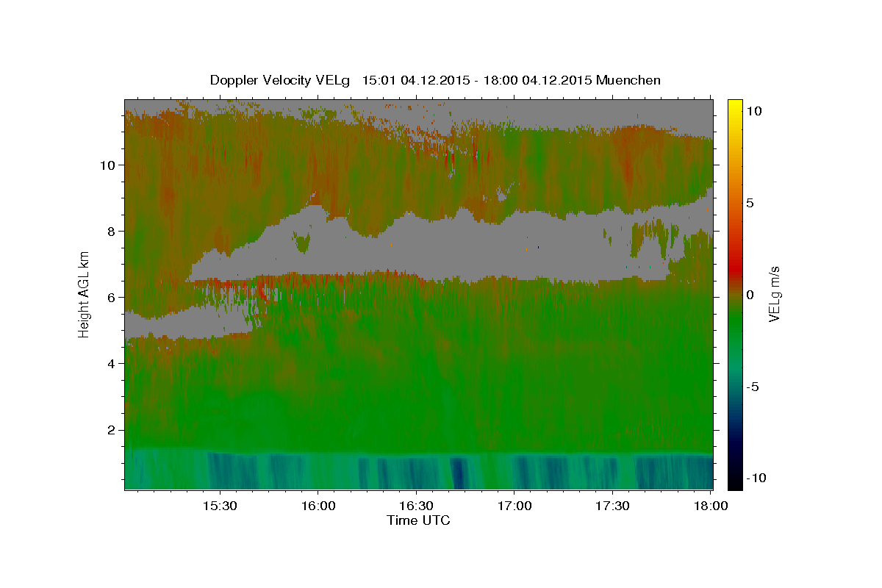Screen dimensions: 882x588
Task: Click the colorbar label '-5'
Action: pyautogui.click(x=753, y=387)
